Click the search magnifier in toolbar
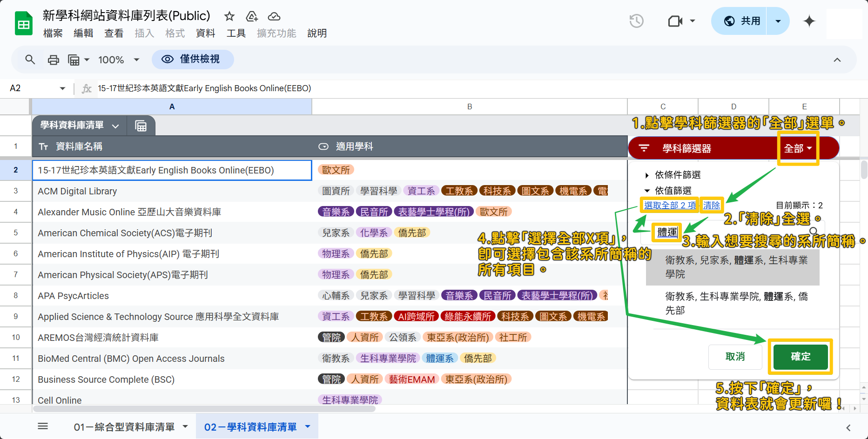The image size is (868, 439). 30,60
